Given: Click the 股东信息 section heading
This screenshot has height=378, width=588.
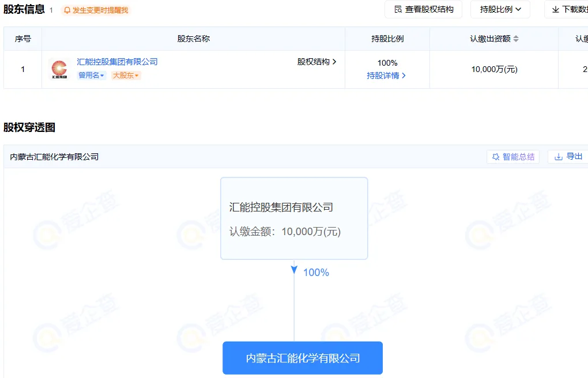Looking at the screenshot, I should [24, 9].
